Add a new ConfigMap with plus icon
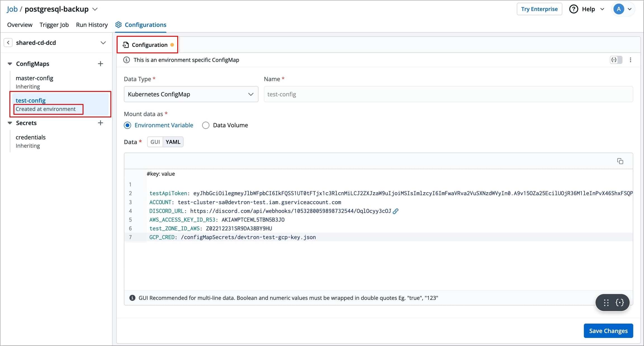This screenshot has width=644, height=346. (100, 64)
